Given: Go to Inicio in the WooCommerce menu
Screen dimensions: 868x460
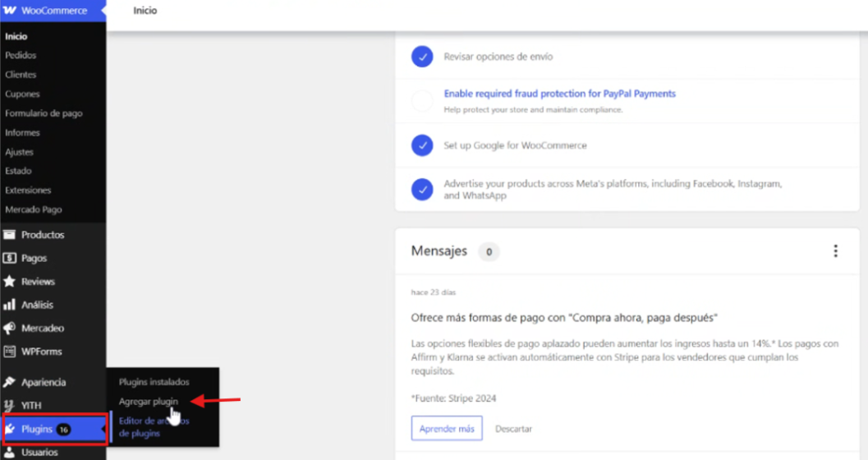Looking at the screenshot, I should pyautogui.click(x=16, y=36).
